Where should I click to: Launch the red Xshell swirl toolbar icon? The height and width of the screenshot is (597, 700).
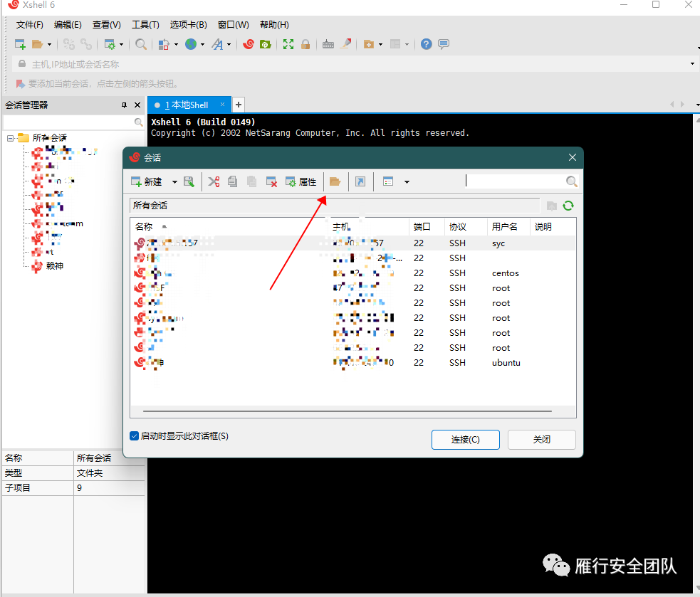pos(249,44)
